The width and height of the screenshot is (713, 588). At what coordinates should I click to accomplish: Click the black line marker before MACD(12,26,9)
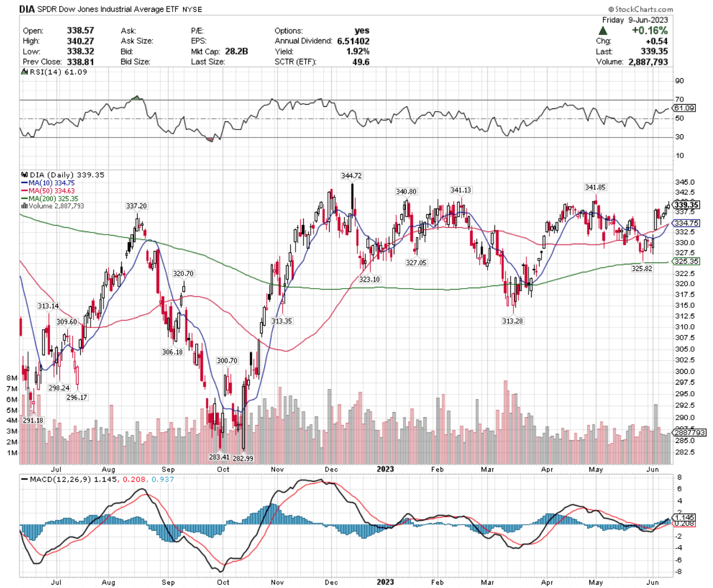coord(24,480)
